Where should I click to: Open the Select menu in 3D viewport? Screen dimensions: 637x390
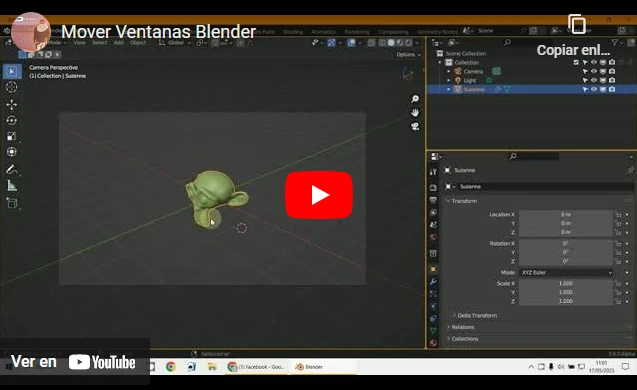point(99,43)
